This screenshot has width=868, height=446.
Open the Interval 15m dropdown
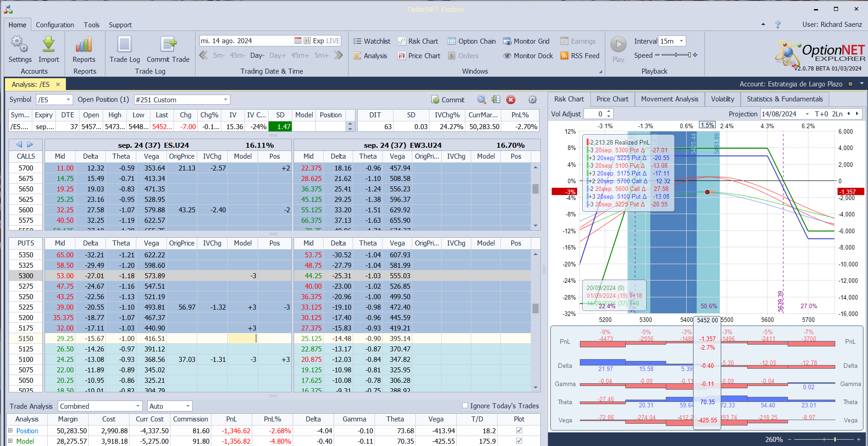(x=681, y=41)
